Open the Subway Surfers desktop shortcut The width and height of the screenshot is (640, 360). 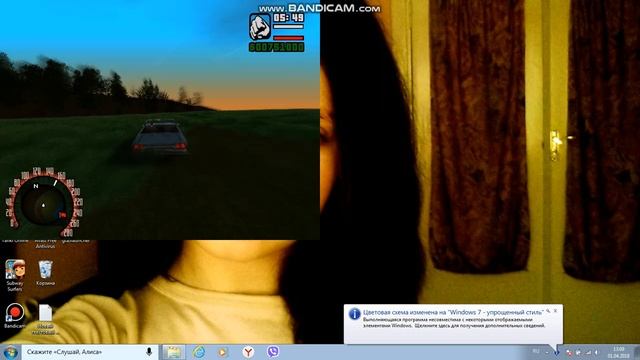coord(15,275)
